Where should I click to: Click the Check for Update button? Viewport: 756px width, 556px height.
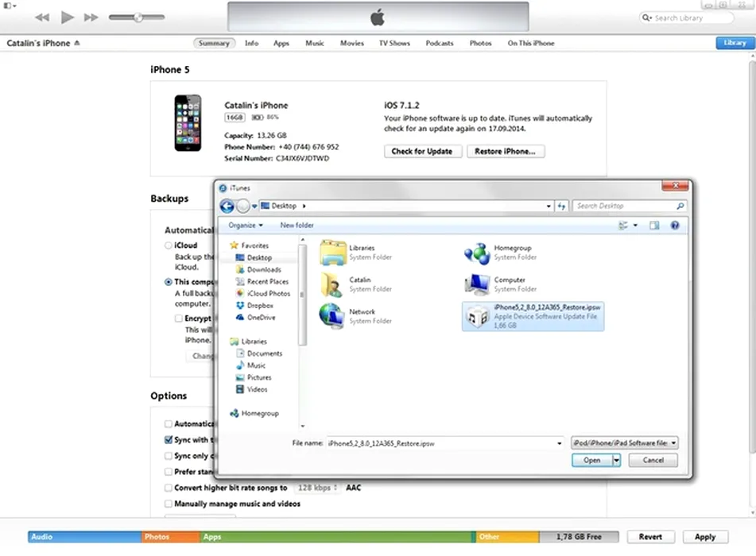click(422, 151)
